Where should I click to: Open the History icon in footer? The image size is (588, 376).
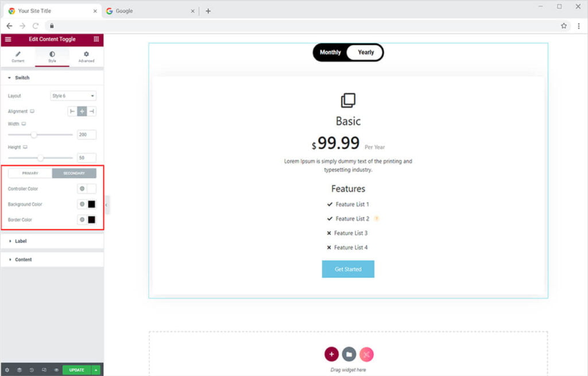tap(32, 370)
